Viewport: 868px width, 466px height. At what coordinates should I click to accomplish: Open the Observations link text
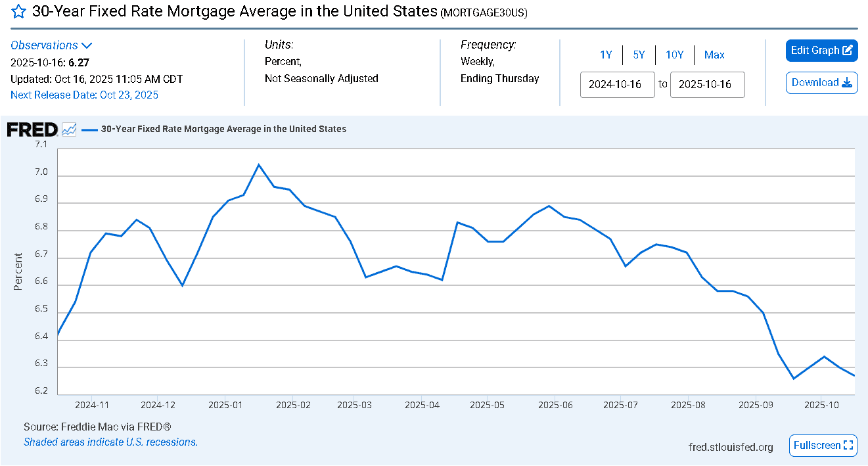pyautogui.click(x=44, y=45)
